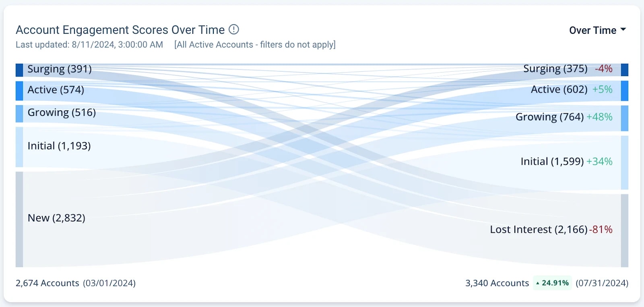Click the 3,340 Accounts end total
This screenshot has width=644, height=307.
tap(497, 283)
